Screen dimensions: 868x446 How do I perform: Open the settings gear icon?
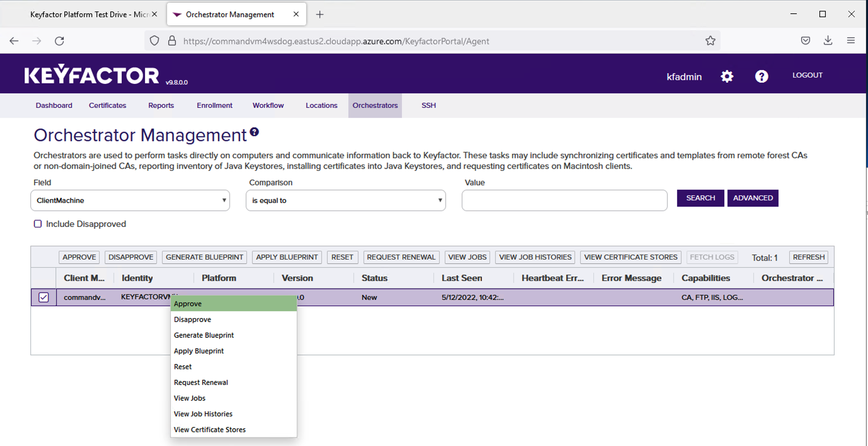727,76
